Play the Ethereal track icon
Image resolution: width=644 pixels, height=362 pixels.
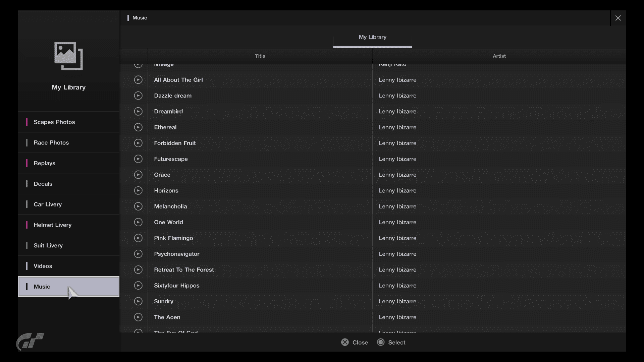pos(138,127)
